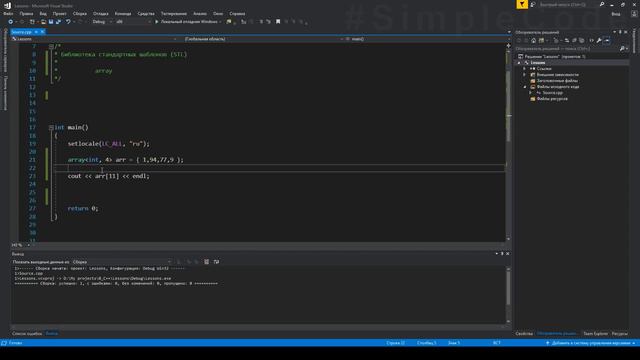Click the Find in Files toolbar icon
The width and height of the screenshot is (640, 360).
click(x=229, y=22)
